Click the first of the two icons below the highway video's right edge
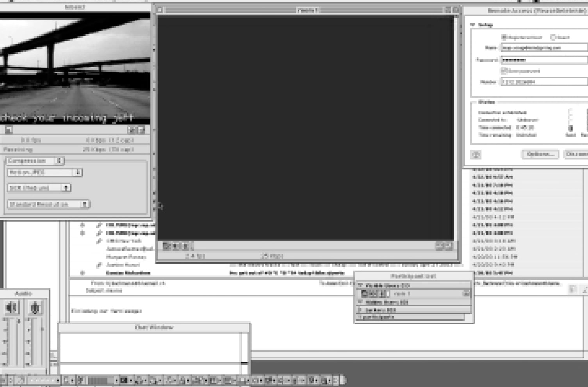Screen dimensions: 588x387 pos(132,130)
